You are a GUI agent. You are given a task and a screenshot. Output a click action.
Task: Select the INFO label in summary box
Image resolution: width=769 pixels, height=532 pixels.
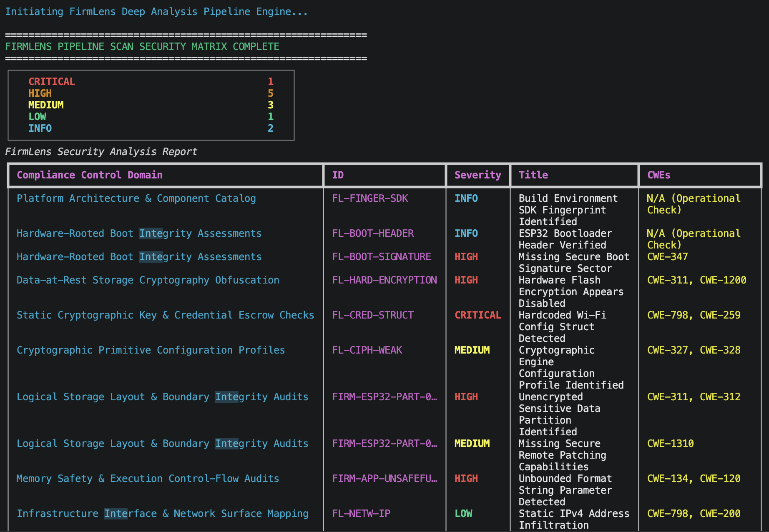[40, 128]
